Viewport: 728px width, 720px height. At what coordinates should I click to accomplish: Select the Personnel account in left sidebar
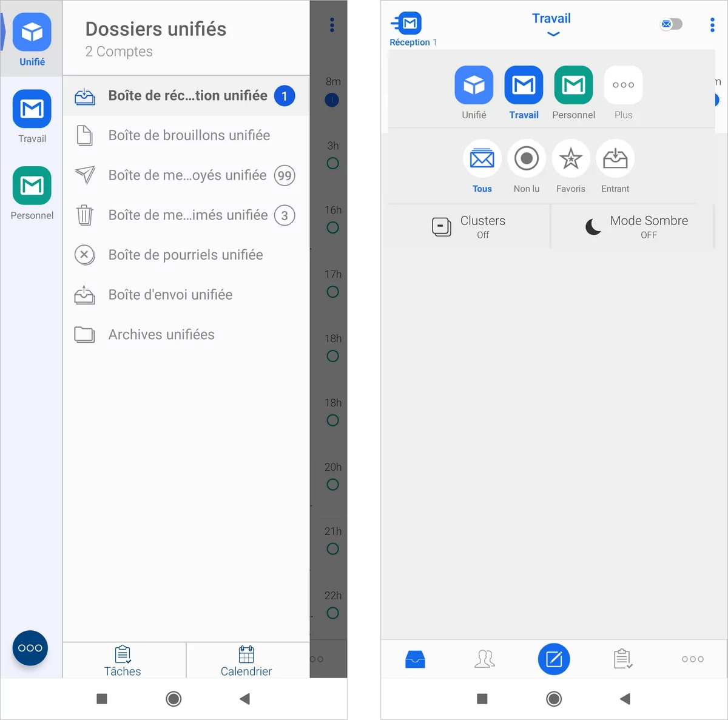click(32, 192)
